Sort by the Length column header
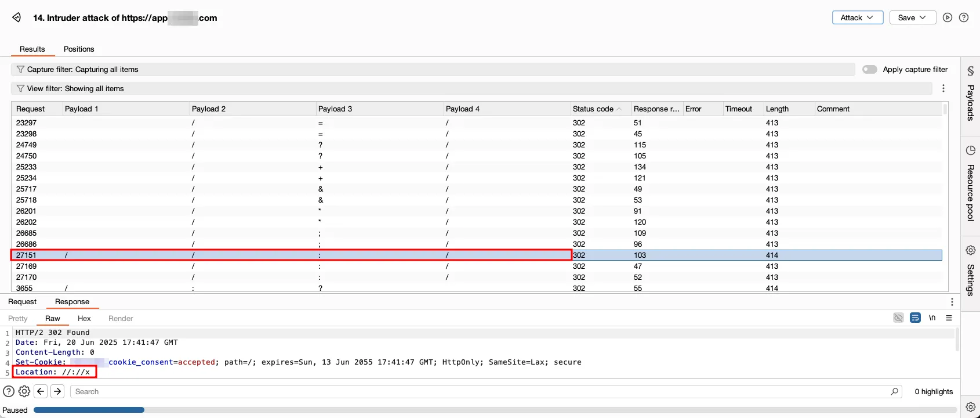The width and height of the screenshot is (980, 418). coord(788,109)
